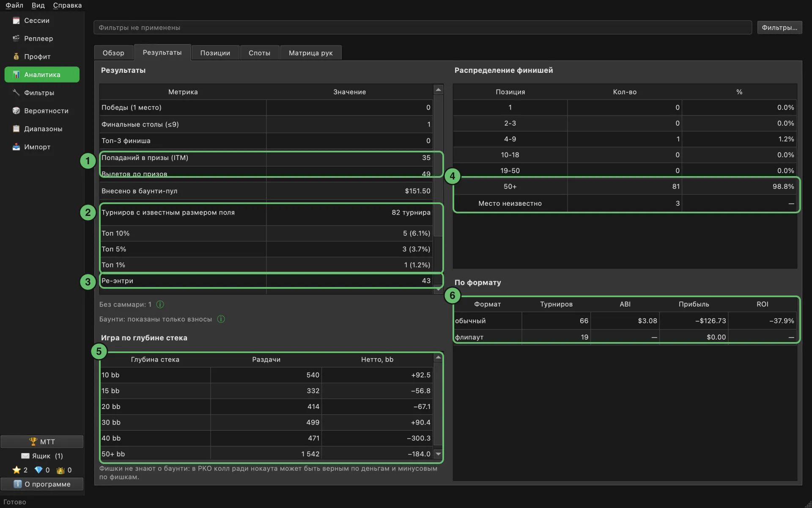Sort format table by Прибыль header
812x508 pixels.
coord(694,304)
